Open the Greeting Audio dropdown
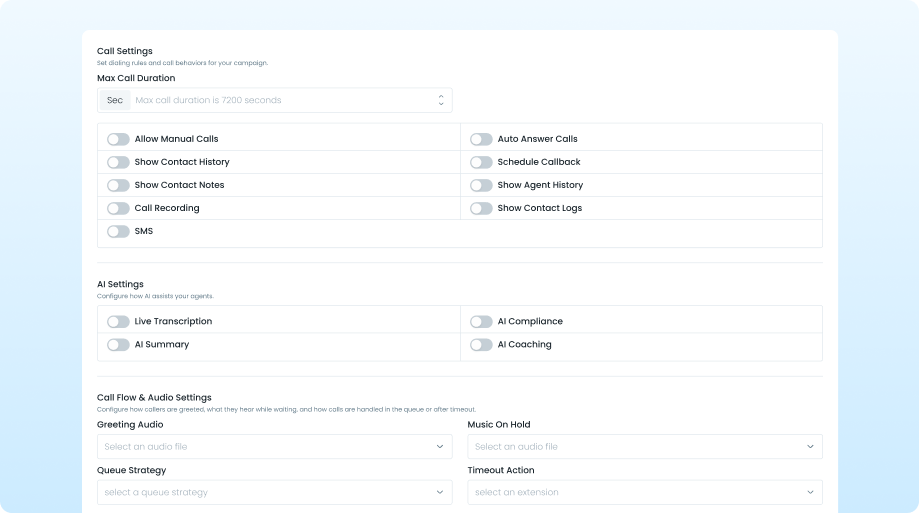Image resolution: width=919 pixels, height=513 pixels. pyautogui.click(x=274, y=447)
